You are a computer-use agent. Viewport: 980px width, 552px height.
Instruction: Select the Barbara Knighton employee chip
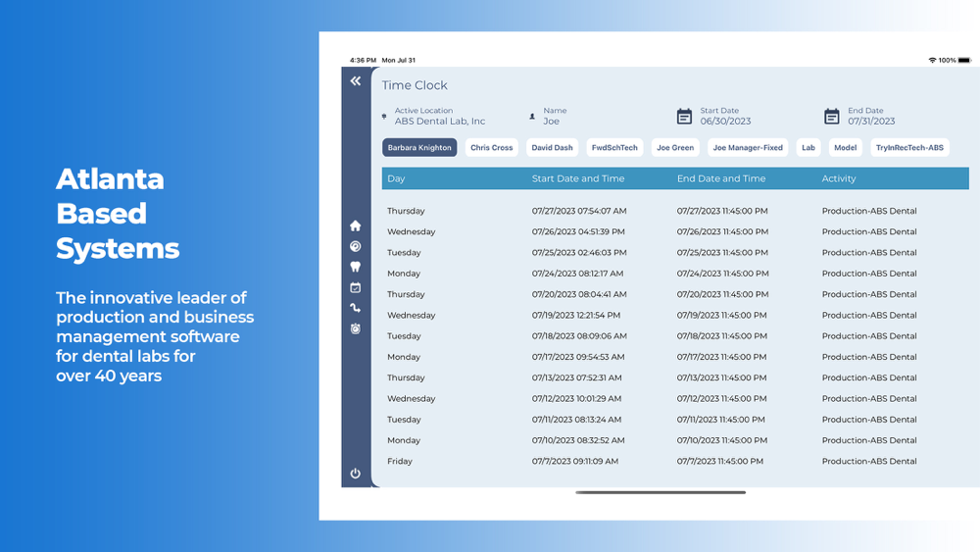419,147
